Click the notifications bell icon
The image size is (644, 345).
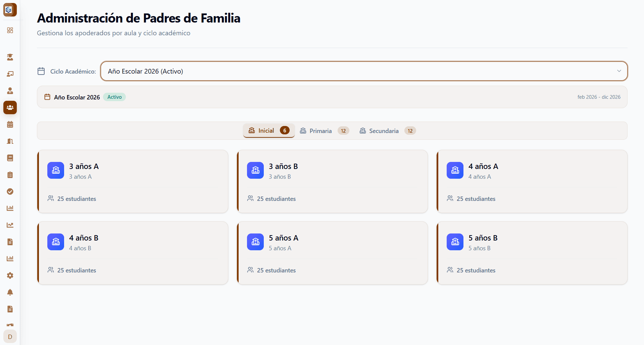pos(10,292)
